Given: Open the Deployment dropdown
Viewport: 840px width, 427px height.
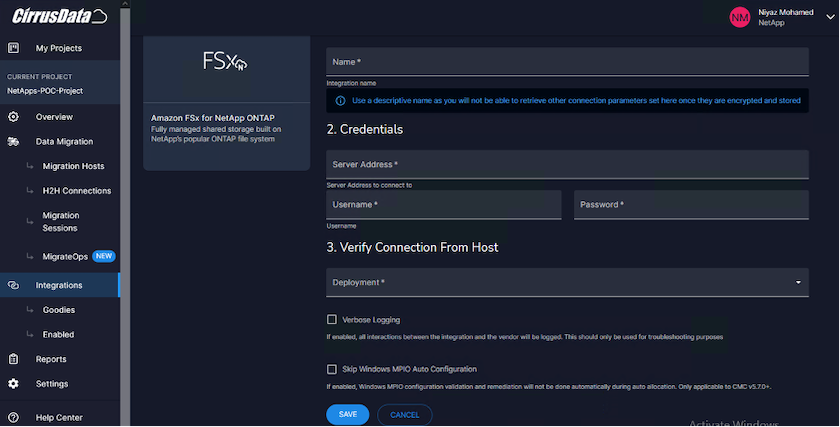Looking at the screenshot, I should coord(567,283).
